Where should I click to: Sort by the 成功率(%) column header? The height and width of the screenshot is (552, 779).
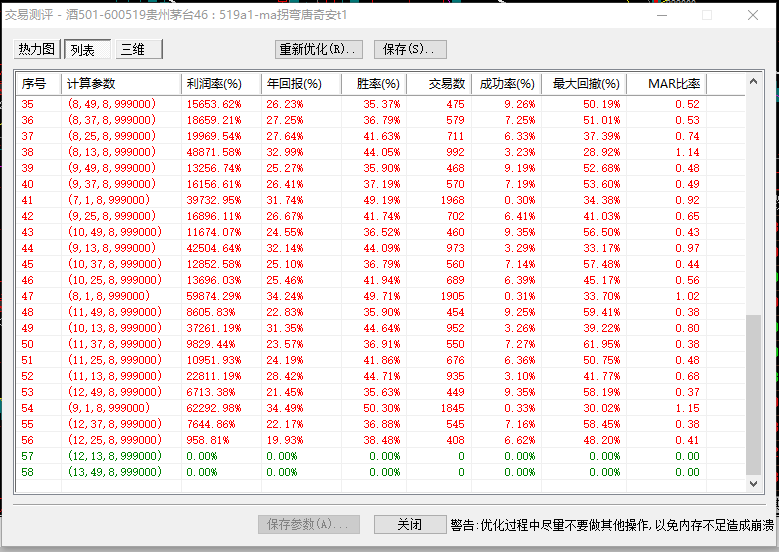507,84
